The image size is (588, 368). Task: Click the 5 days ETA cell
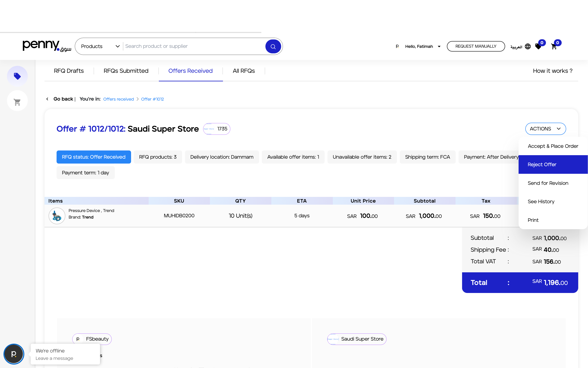[302, 216]
